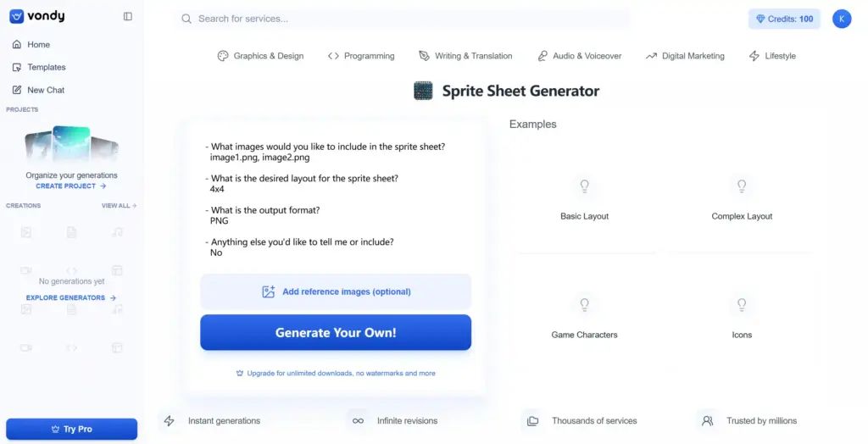The width and height of the screenshot is (868, 444).
Task: Open Programming category
Action: point(361,56)
